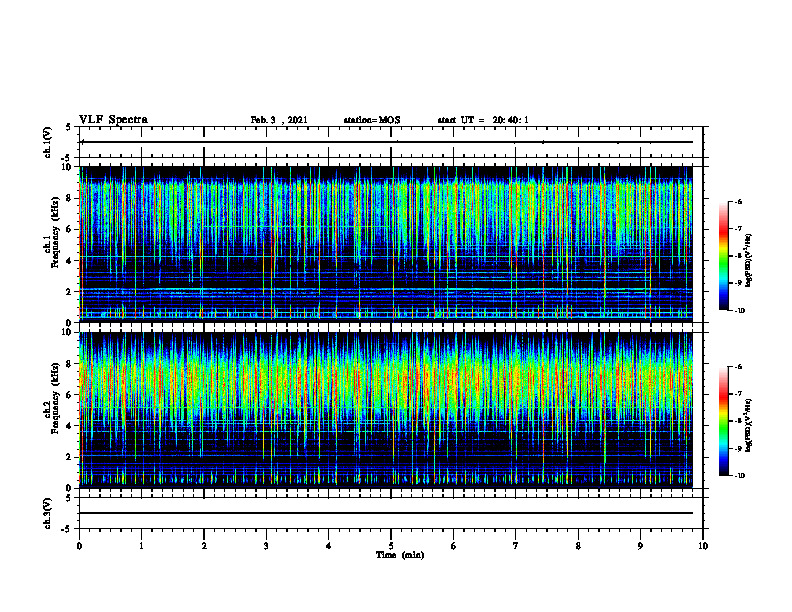Viewport: 792px width, 612px height.
Task: Click the "start UT = 20:40:1" header text
Action: pos(483,120)
